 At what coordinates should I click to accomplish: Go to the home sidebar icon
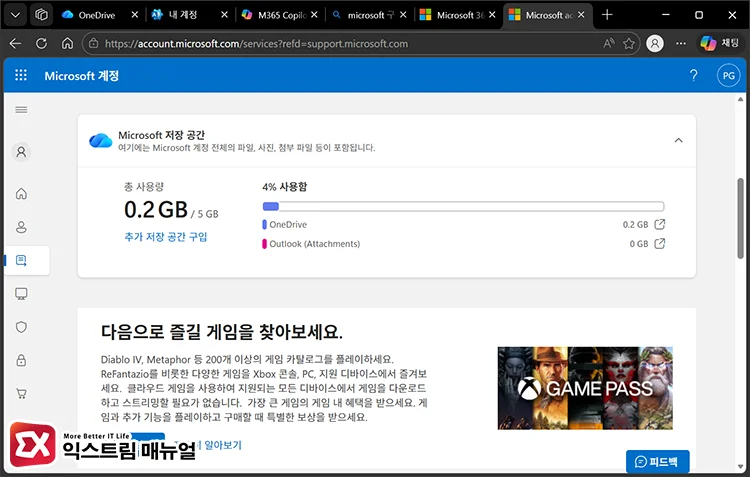click(x=21, y=194)
